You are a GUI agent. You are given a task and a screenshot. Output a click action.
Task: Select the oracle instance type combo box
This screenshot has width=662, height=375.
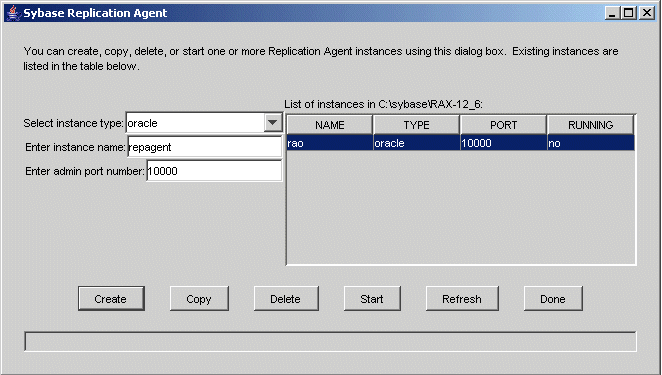click(x=204, y=123)
